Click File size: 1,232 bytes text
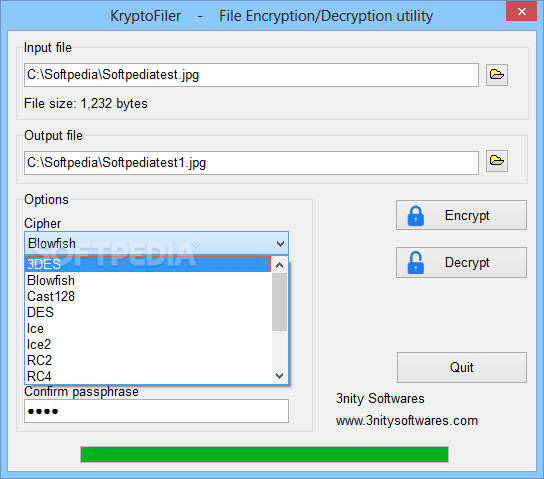Image resolution: width=544 pixels, height=479 pixels. tap(86, 104)
